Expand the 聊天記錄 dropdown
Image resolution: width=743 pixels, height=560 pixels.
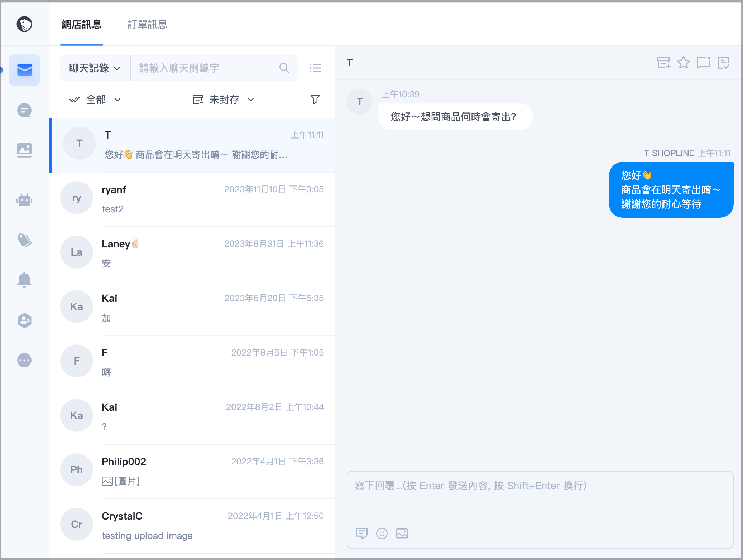(95, 68)
